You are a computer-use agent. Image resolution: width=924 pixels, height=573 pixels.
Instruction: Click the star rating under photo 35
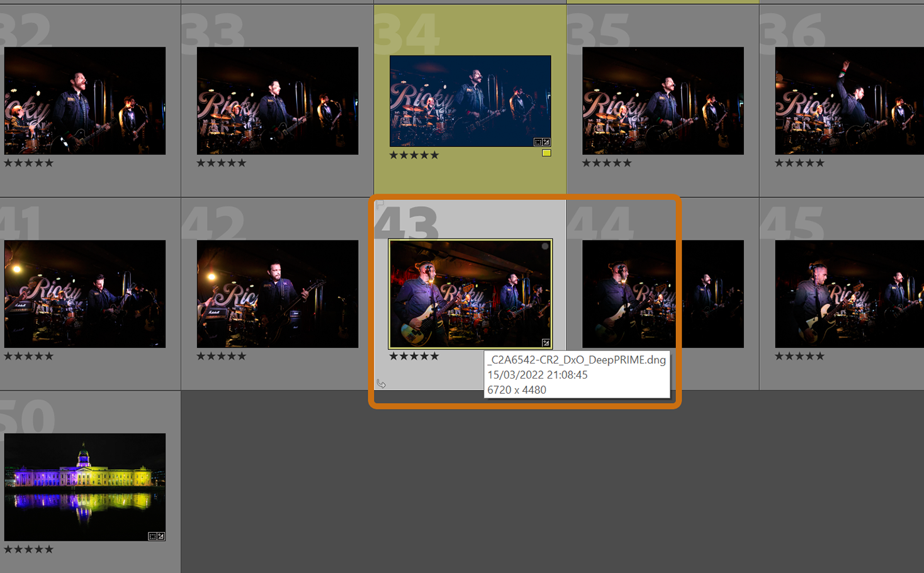607,163
